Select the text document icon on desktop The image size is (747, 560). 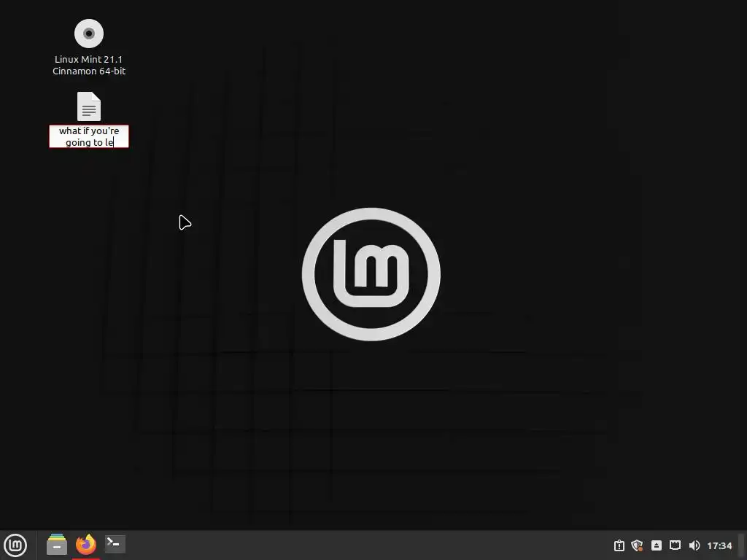pyautogui.click(x=89, y=106)
